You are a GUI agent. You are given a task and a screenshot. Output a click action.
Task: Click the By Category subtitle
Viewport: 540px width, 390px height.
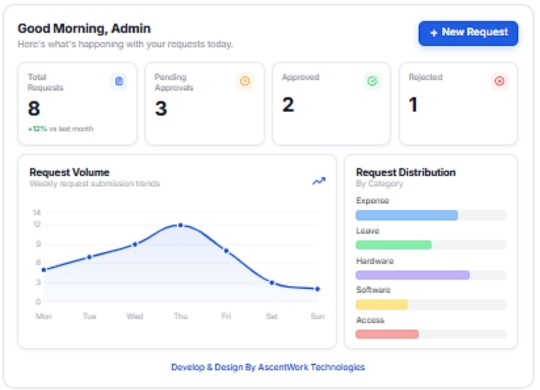(x=380, y=184)
